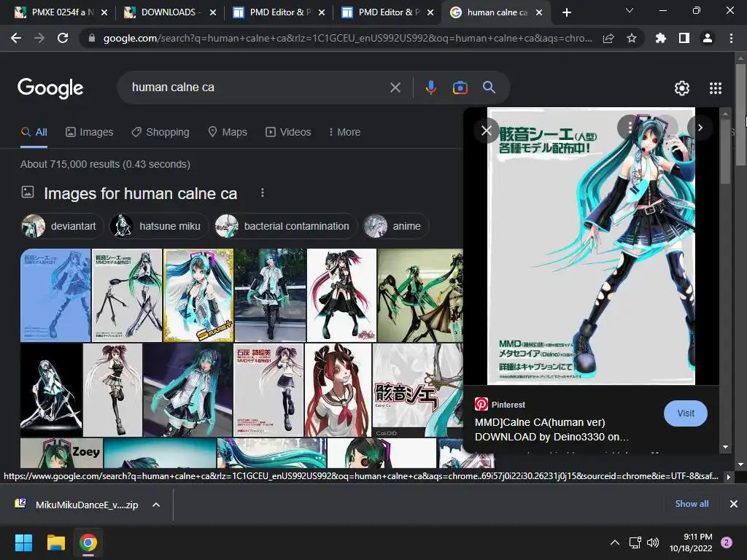747x560 pixels.
Task: Open options beside Images for human calne ca
Action: (x=263, y=192)
